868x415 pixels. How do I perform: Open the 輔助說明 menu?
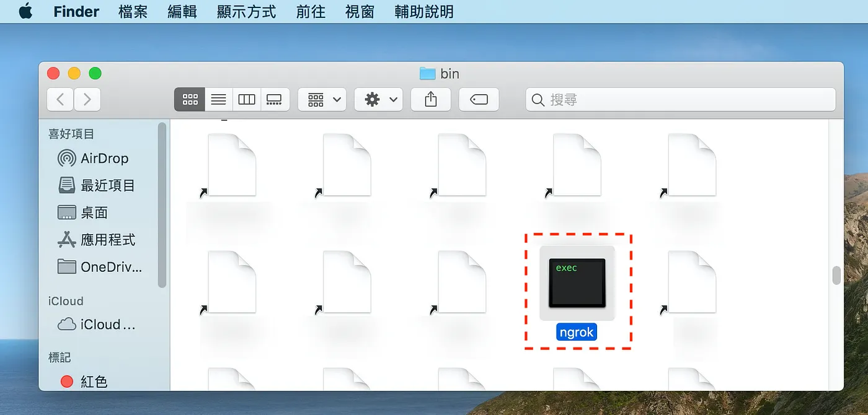pos(424,12)
